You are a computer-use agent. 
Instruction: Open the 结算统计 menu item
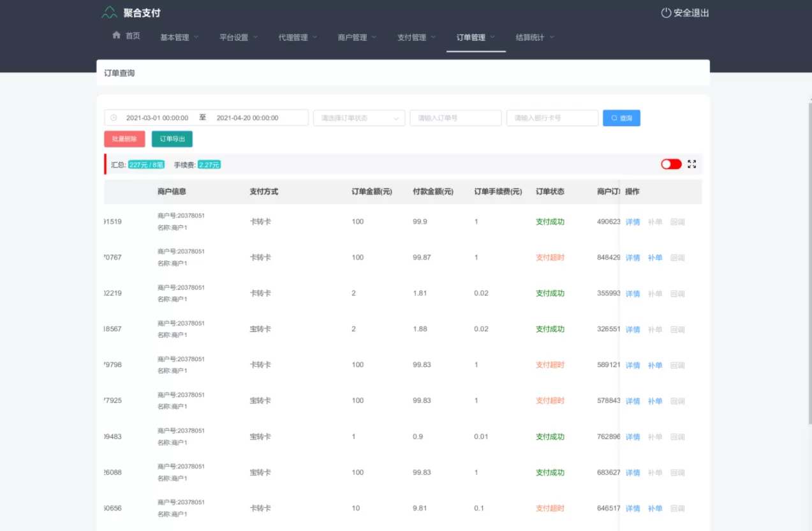(x=529, y=37)
